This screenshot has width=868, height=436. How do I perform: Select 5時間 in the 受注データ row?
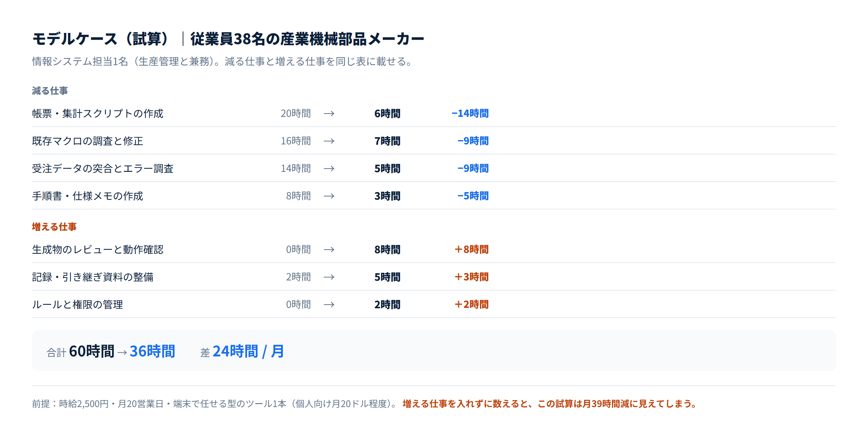(x=387, y=169)
